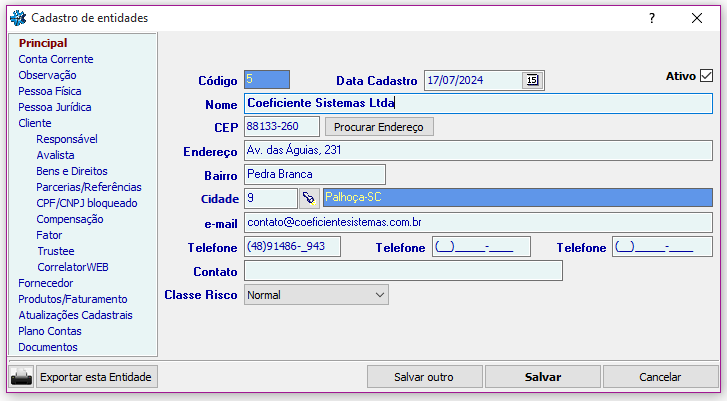Screen dimensions: 727x401
Task: Click the Bairro field Pedra Branca
Action: point(314,175)
